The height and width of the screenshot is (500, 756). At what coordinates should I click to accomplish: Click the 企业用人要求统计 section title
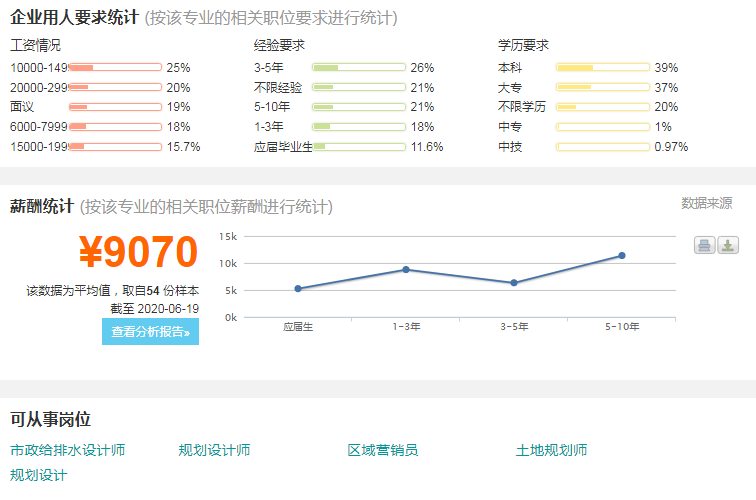[75, 18]
